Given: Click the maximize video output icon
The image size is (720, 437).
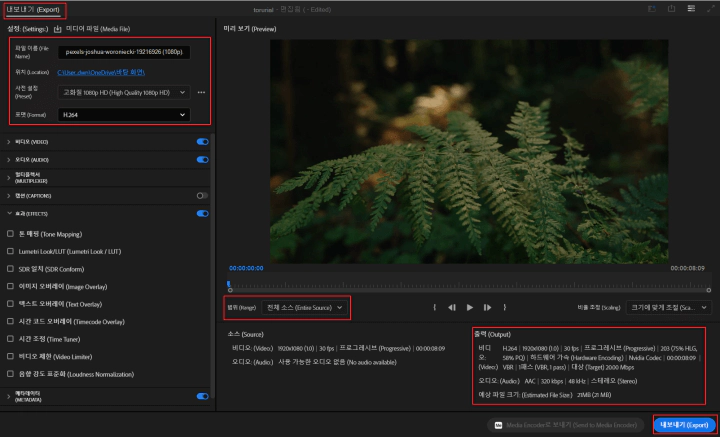Looking at the screenshot, I should 711,9.
